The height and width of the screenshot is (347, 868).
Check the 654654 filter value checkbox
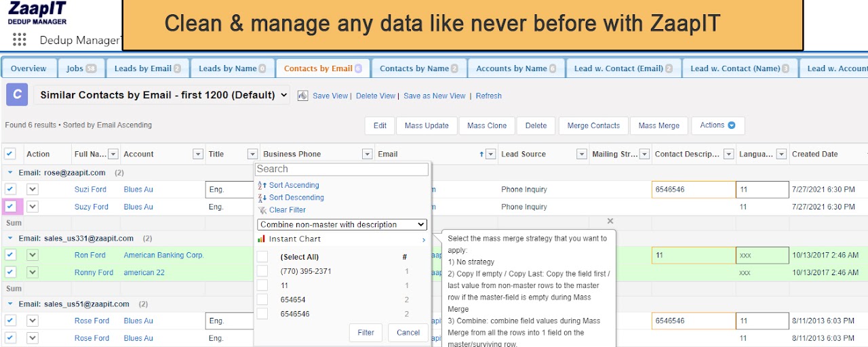click(x=262, y=300)
